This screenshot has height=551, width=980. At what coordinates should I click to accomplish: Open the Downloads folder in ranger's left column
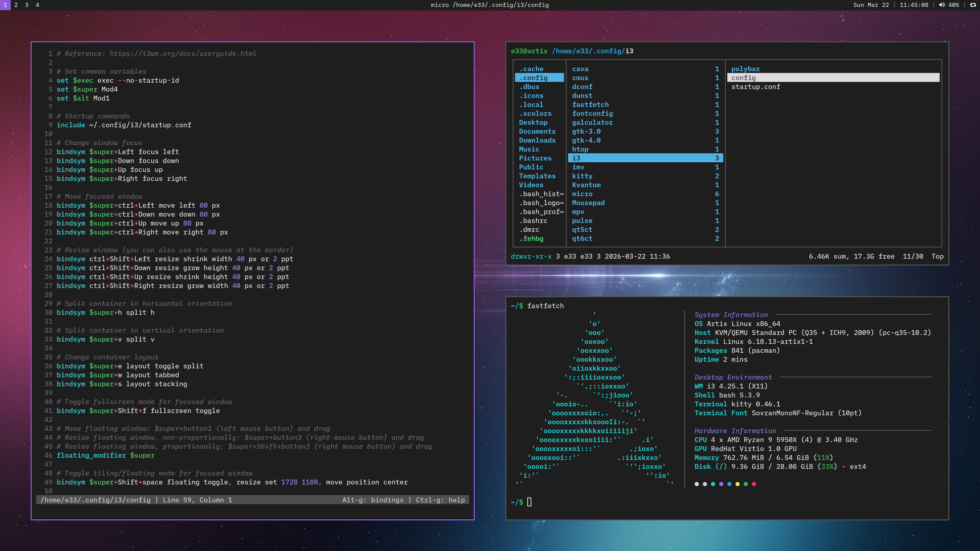[537, 140]
